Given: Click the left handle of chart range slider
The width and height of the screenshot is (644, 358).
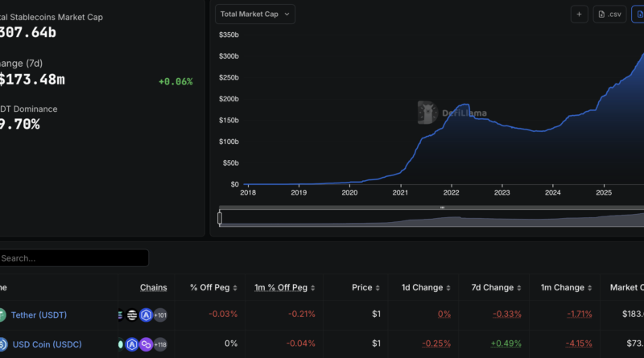Looking at the screenshot, I should click(220, 217).
